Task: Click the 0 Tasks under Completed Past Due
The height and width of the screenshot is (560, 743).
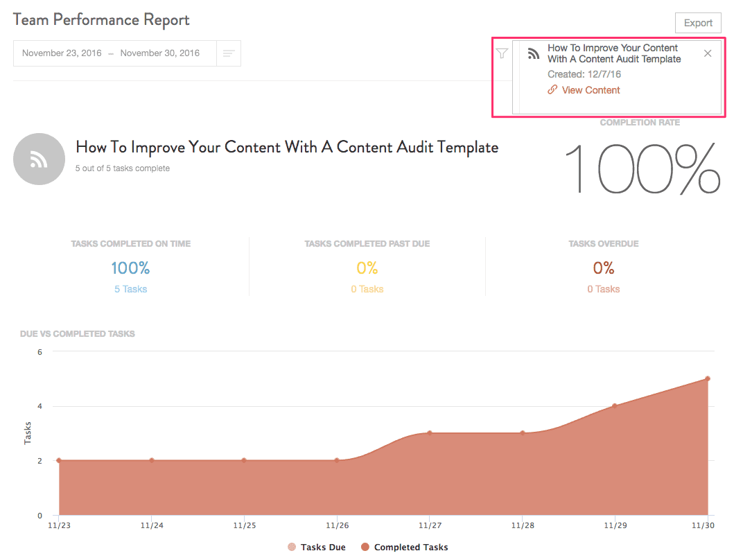Action: [367, 289]
